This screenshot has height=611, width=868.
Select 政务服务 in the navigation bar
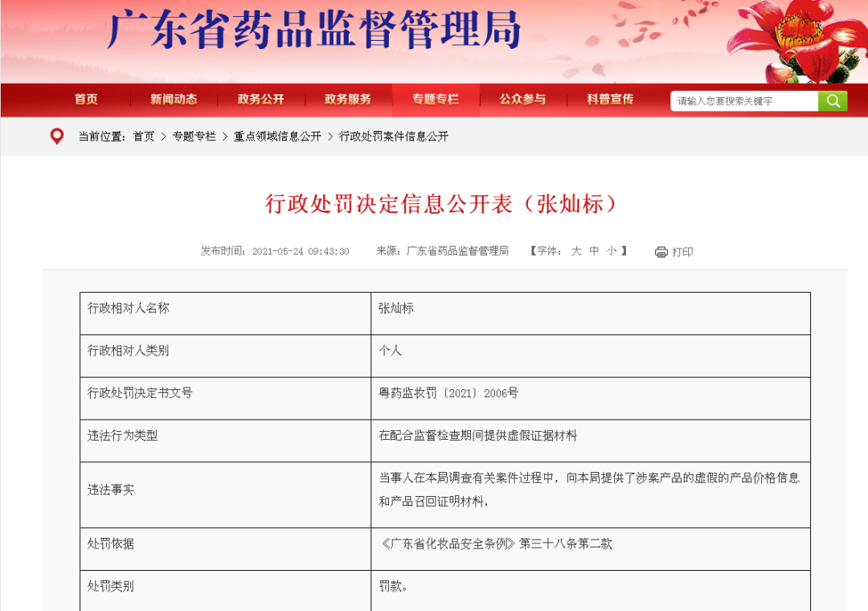[x=348, y=100]
